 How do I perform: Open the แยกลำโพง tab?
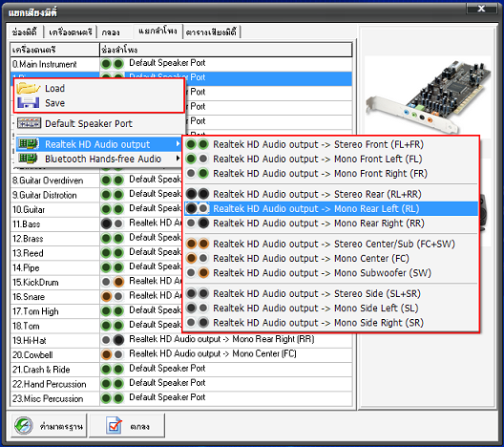click(157, 31)
